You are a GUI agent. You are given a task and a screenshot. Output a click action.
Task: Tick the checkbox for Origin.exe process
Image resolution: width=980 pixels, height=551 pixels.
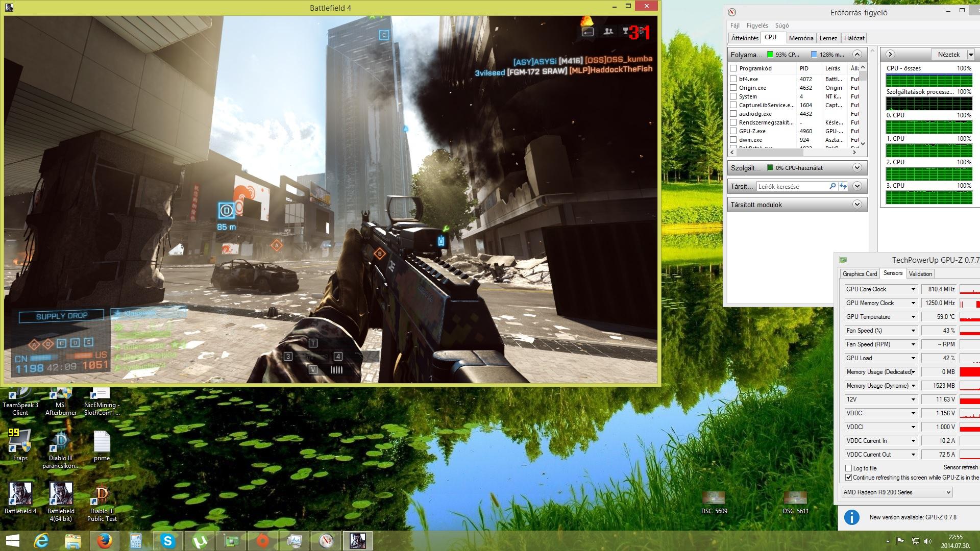point(733,88)
